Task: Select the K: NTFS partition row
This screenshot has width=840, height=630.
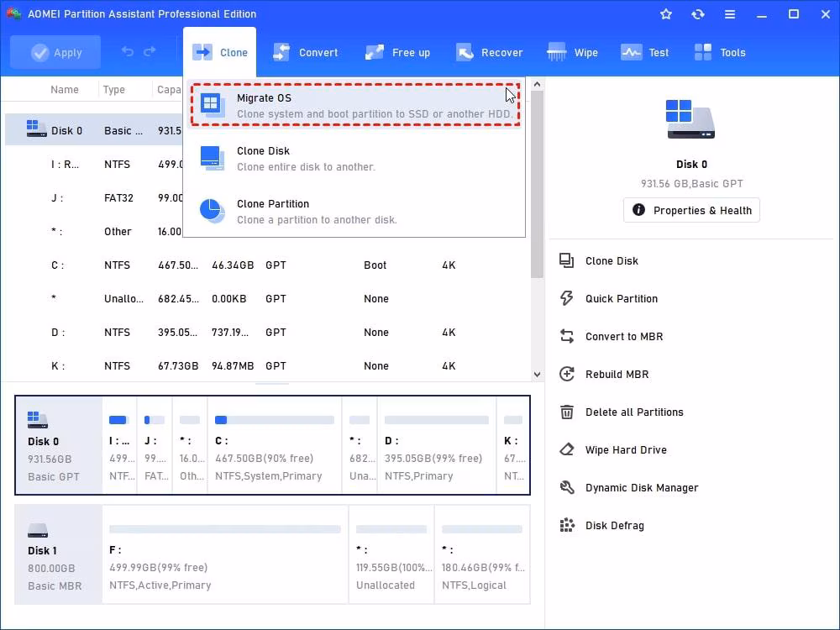Action: (x=267, y=366)
